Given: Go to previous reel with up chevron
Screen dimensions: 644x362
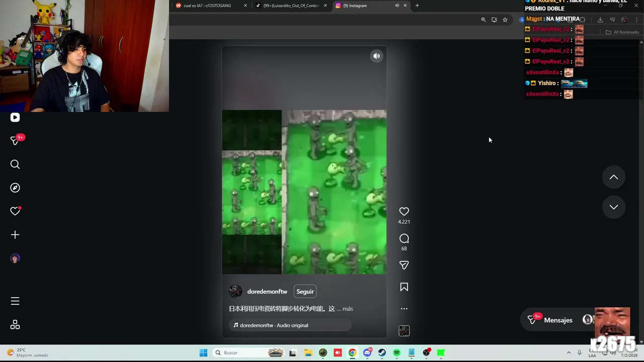Looking at the screenshot, I should point(614,177).
